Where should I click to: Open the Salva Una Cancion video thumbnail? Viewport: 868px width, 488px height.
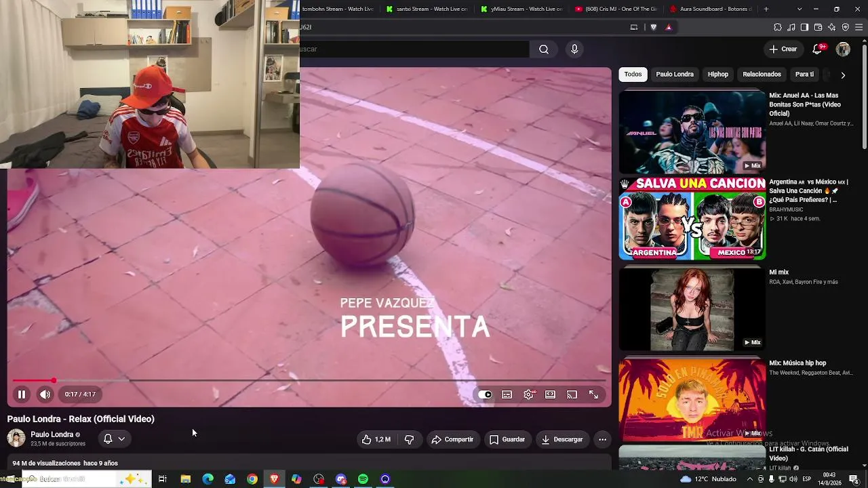coord(692,219)
